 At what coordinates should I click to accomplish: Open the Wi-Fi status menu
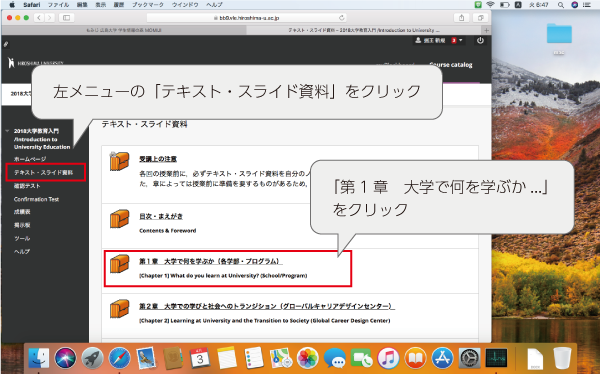click(x=490, y=5)
